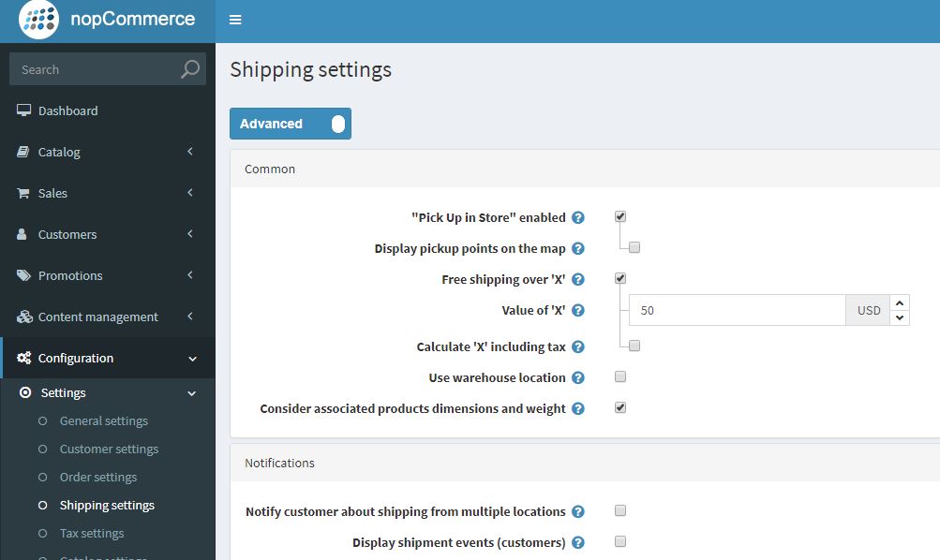
Task: Click the Value of 'X' input field
Action: click(x=738, y=310)
